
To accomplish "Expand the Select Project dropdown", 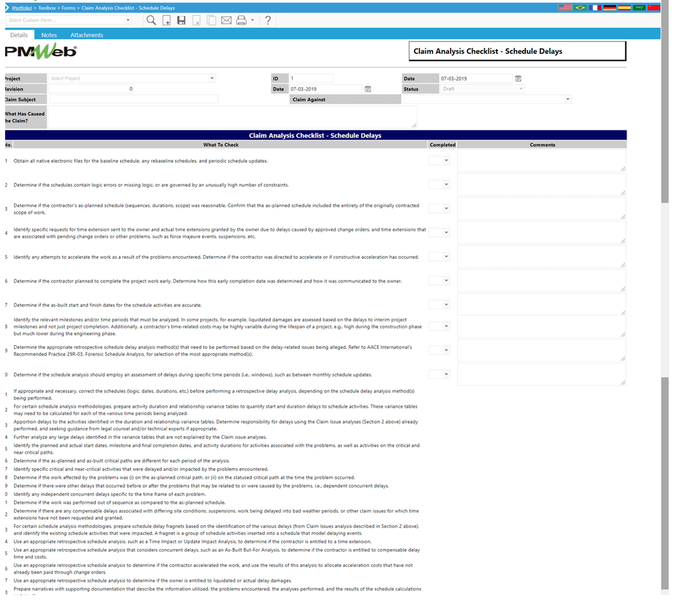I will click(212, 78).
